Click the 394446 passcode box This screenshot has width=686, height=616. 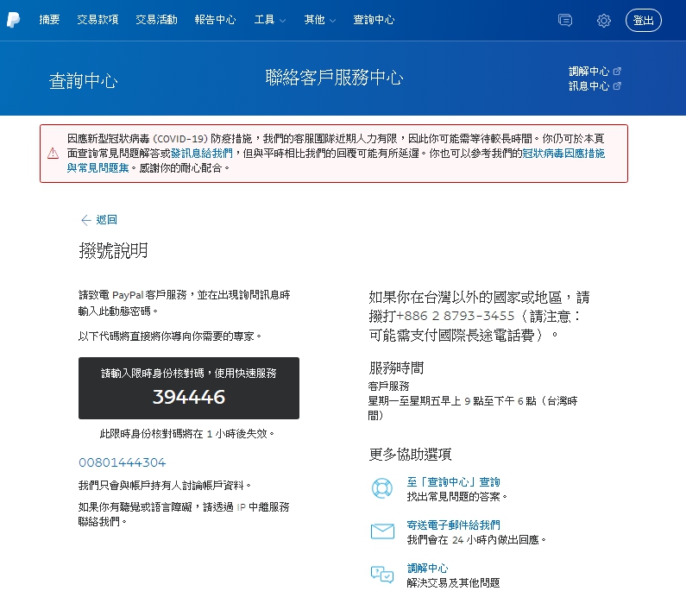pos(189,388)
